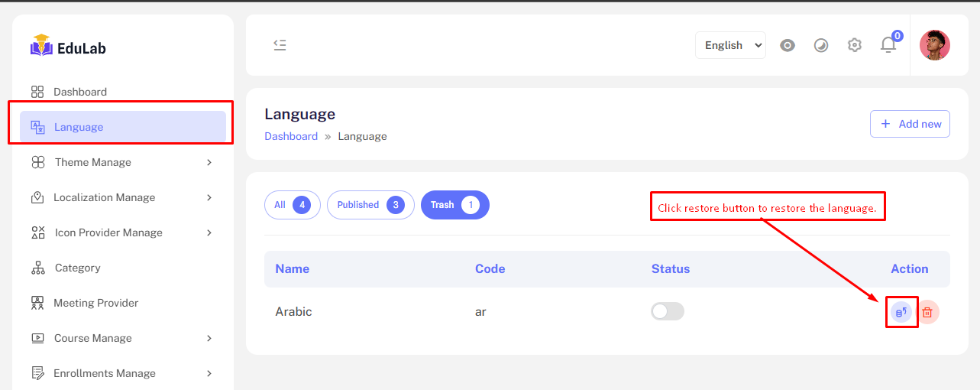The image size is (980, 390).
Task: Open the English language dropdown
Action: (x=730, y=45)
